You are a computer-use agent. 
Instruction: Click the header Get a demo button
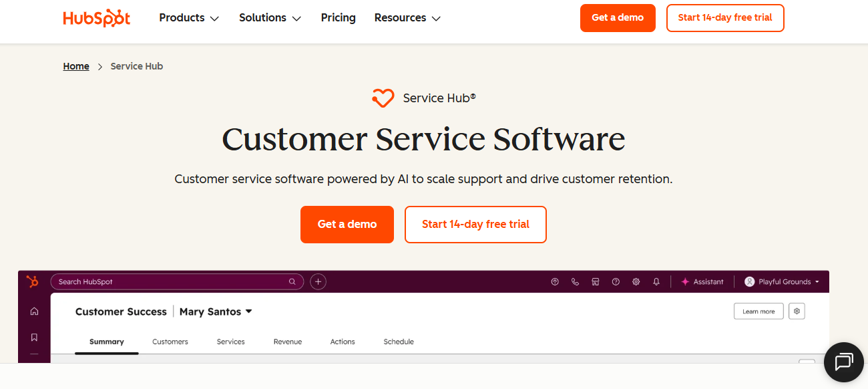tap(618, 18)
